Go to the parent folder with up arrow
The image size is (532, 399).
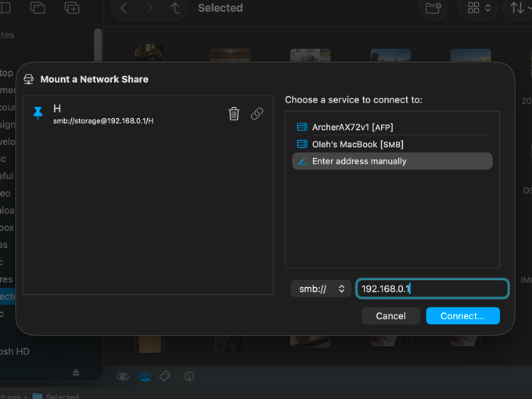tap(174, 9)
